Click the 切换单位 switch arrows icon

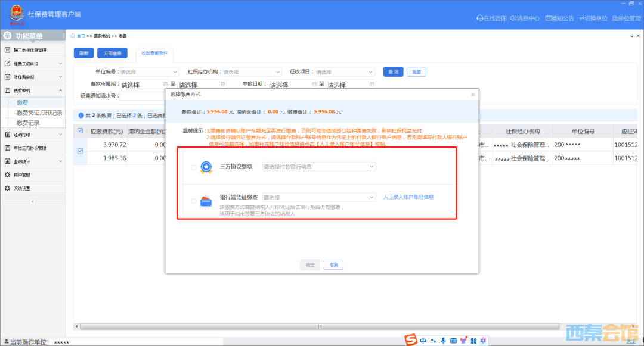581,18
